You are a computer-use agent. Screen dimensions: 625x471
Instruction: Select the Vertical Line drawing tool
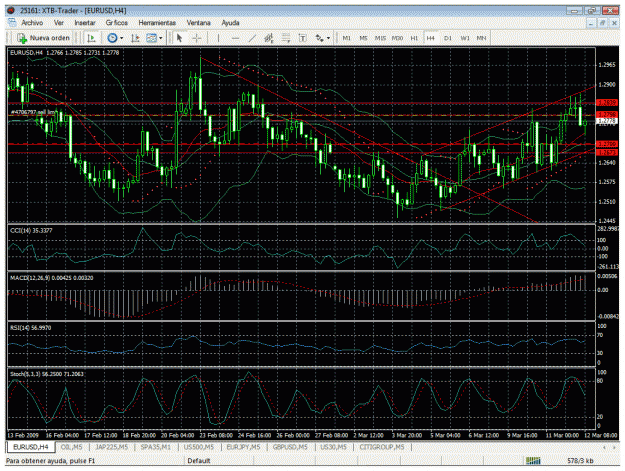[x=218, y=38]
